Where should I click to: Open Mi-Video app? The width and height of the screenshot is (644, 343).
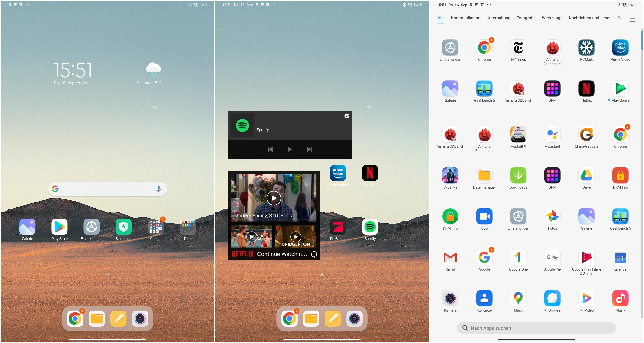click(x=586, y=298)
